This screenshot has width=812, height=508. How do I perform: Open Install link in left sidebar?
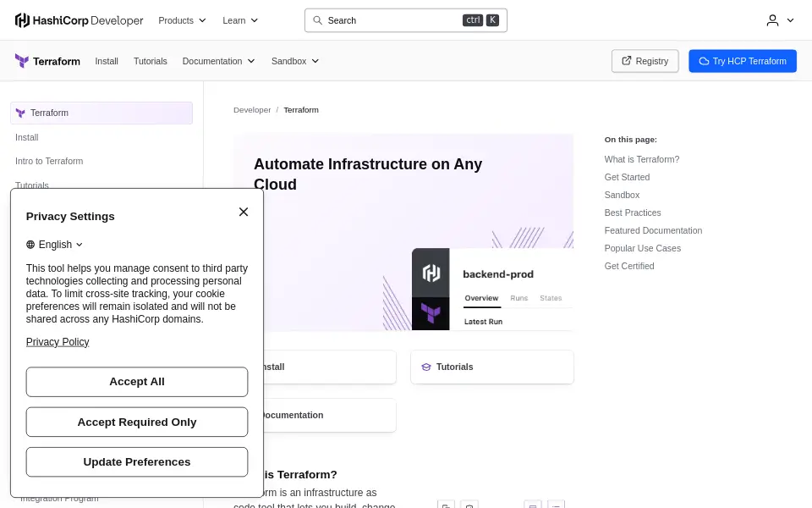[x=27, y=137]
